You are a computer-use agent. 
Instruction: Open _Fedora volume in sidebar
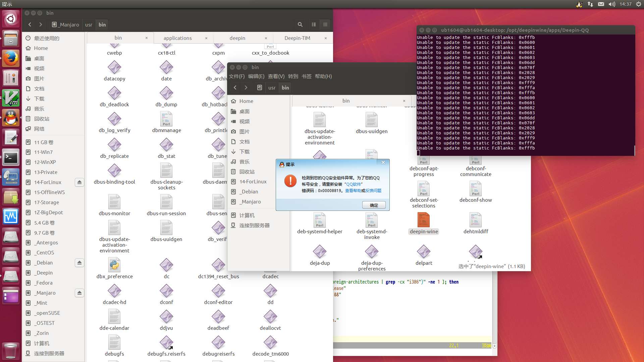tap(53, 283)
